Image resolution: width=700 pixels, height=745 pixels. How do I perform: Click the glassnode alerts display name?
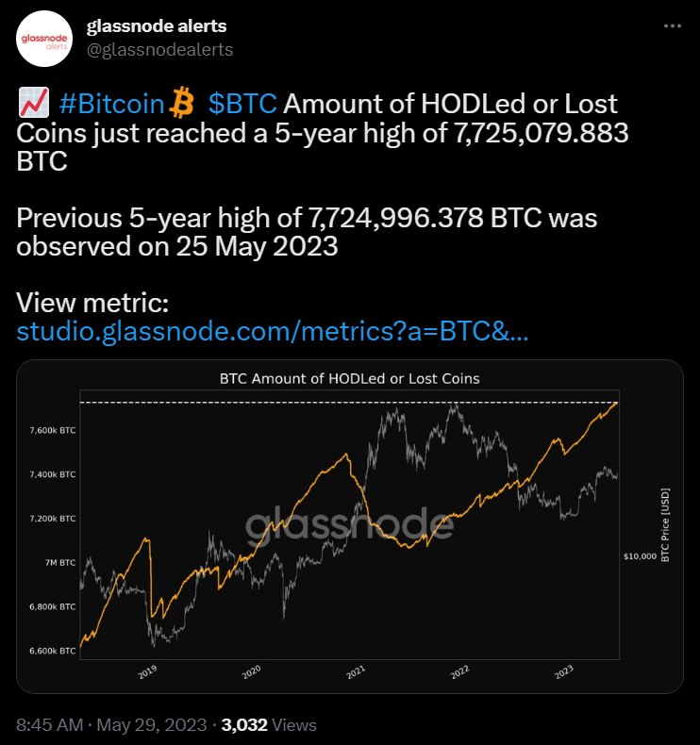(x=157, y=26)
